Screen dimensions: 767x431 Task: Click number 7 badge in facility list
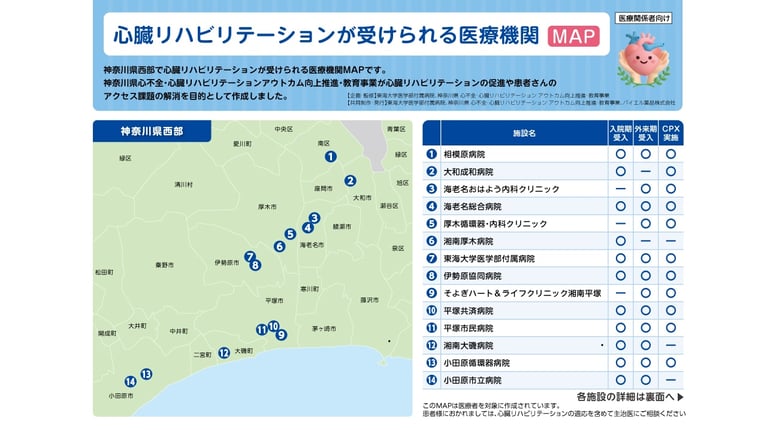point(431,258)
